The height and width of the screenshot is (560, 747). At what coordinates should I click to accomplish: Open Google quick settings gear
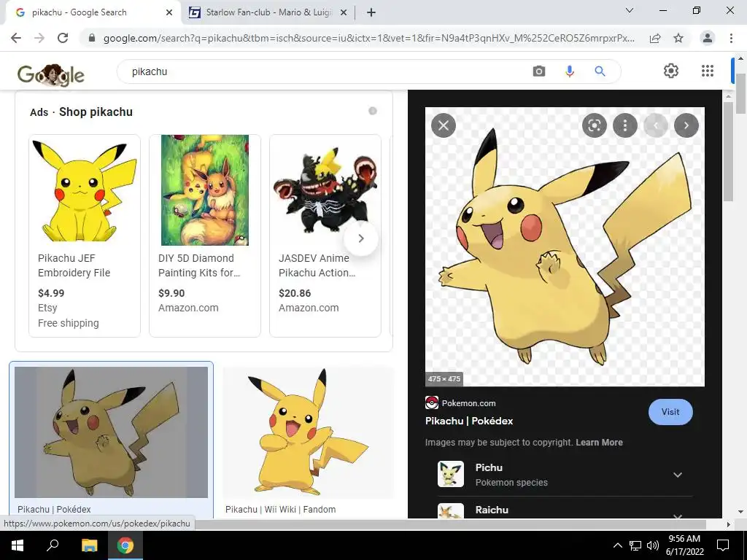(671, 71)
